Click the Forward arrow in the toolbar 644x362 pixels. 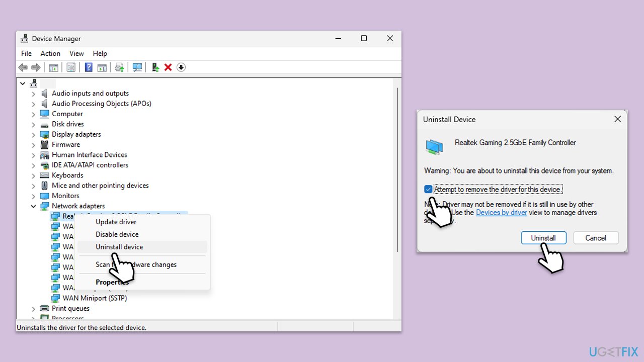36,67
